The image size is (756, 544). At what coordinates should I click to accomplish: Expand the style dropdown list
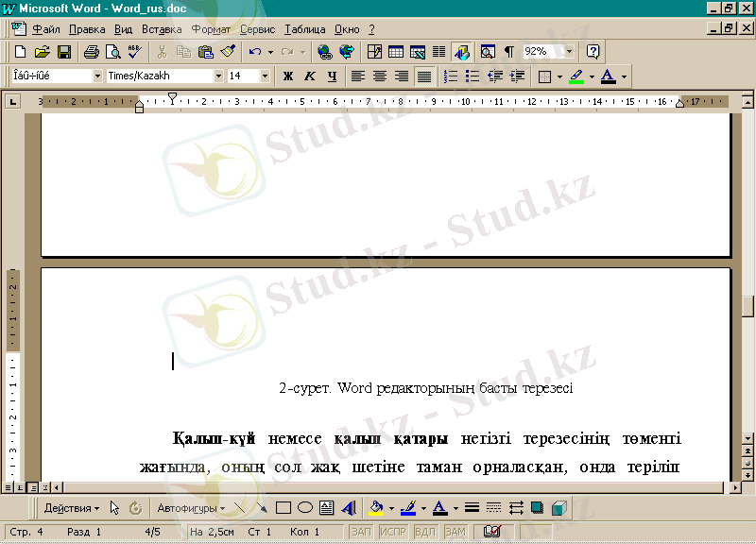pos(97,76)
